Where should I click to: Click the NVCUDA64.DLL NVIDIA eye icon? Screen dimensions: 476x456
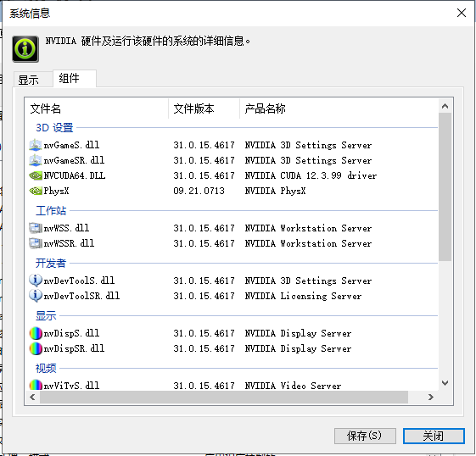click(x=36, y=175)
